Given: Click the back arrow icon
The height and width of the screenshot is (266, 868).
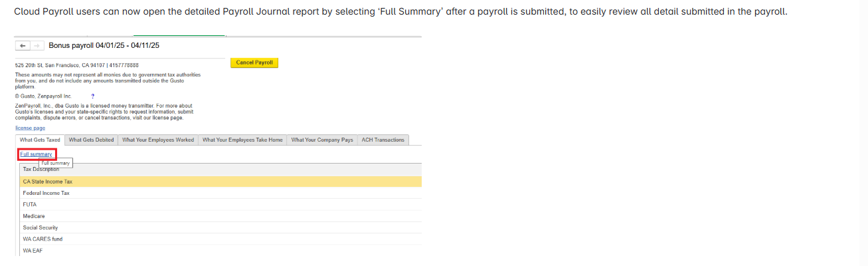Looking at the screenshot, I should point(23,45).
